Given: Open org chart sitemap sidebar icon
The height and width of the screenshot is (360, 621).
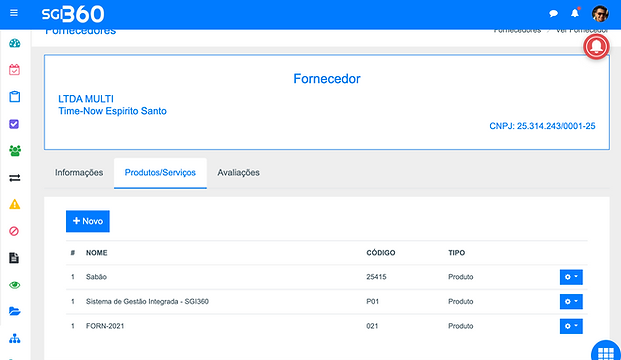Looking at the screenshot, I should click(15, 339).
